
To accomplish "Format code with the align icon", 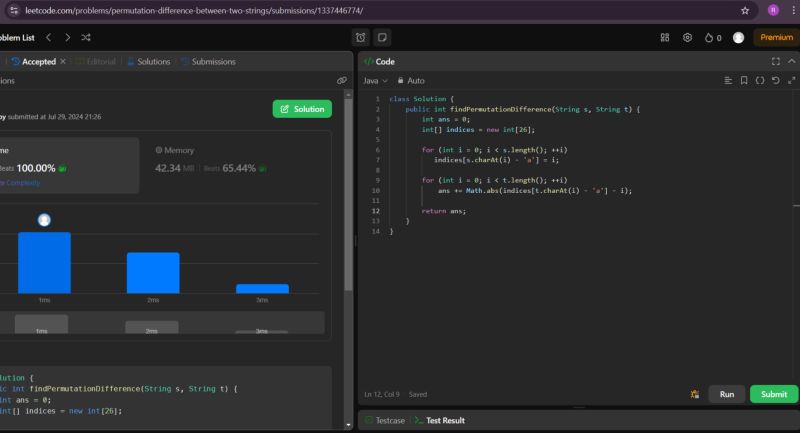I will [x=728, y=81].
